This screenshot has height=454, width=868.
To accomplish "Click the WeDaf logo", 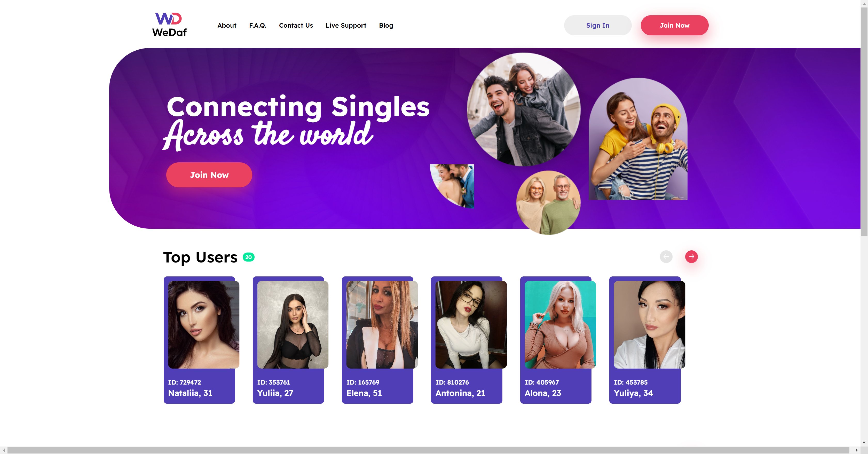I will 169,25.
